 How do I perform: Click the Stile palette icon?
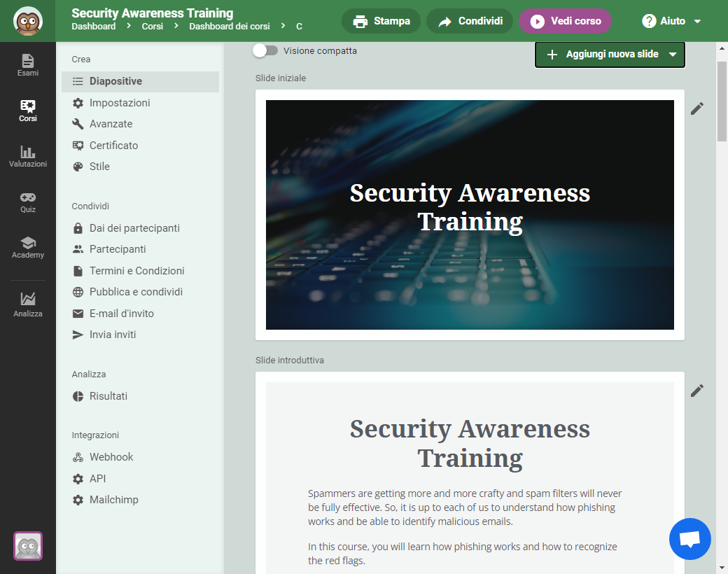(78, 167)
